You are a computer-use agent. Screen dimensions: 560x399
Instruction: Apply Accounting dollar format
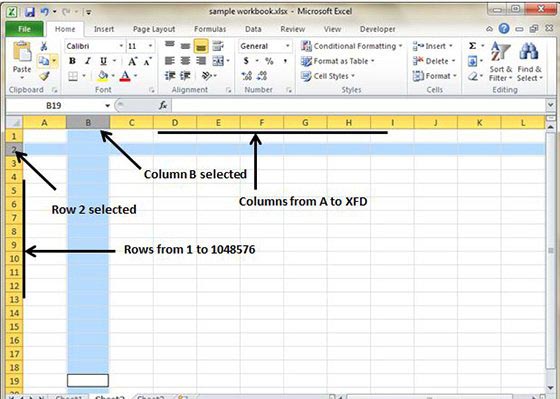[x=246, y=61]
